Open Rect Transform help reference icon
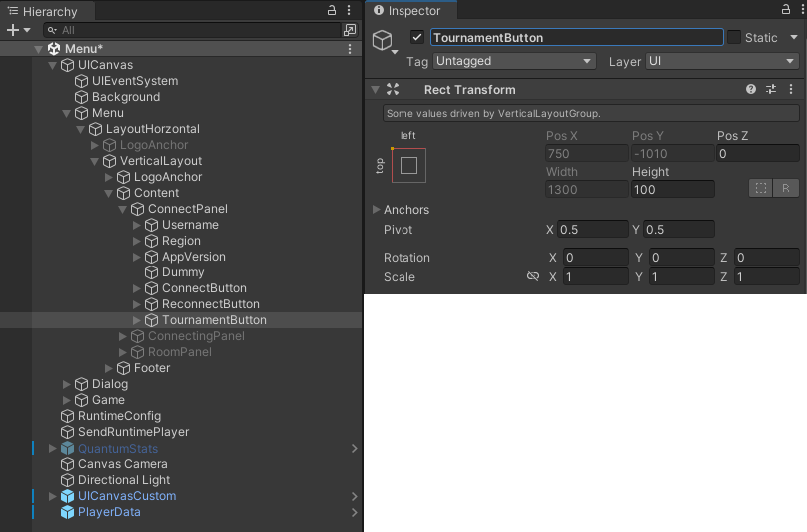Screen dimensions: 807x532 (751, 89)
